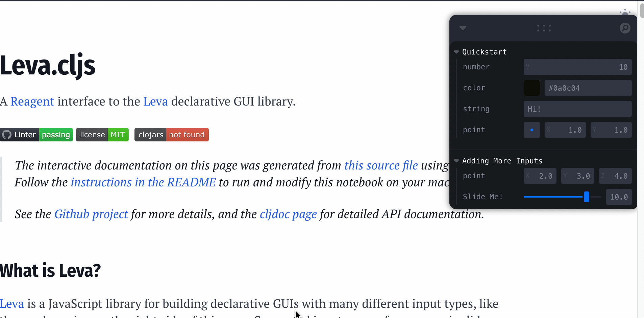Click the What is Leva? heading

point(50,271)
